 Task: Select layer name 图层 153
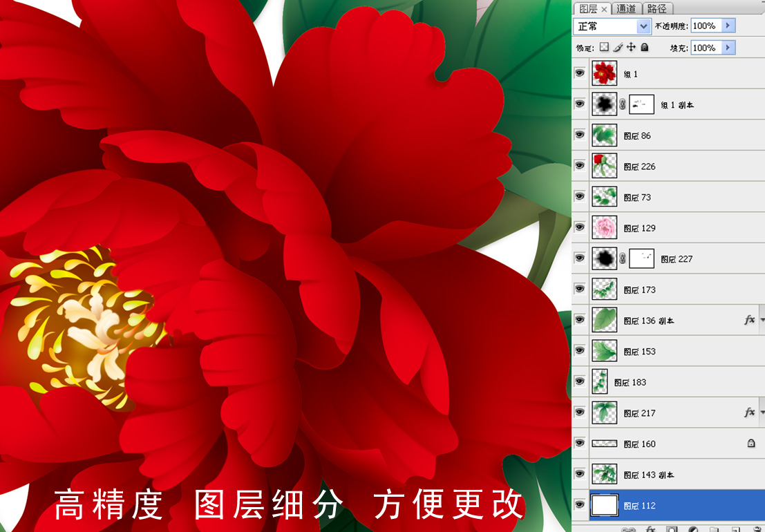click(639, 351)
